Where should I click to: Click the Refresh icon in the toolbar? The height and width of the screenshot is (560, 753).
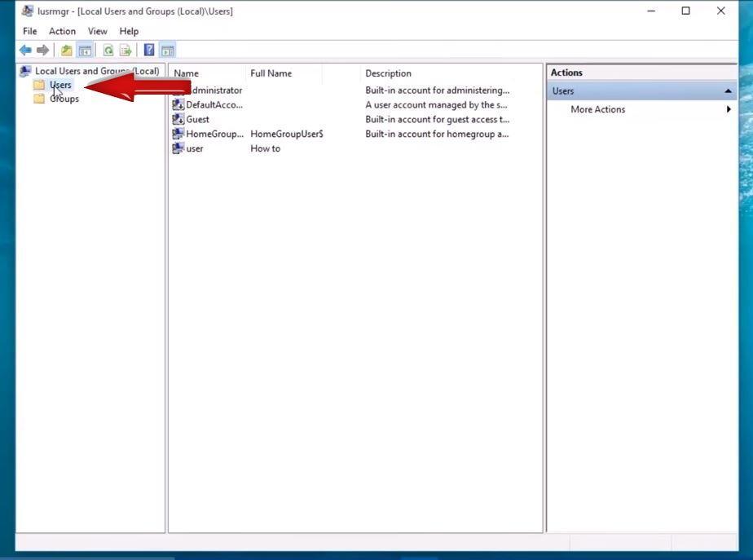(x=108, y=50)
